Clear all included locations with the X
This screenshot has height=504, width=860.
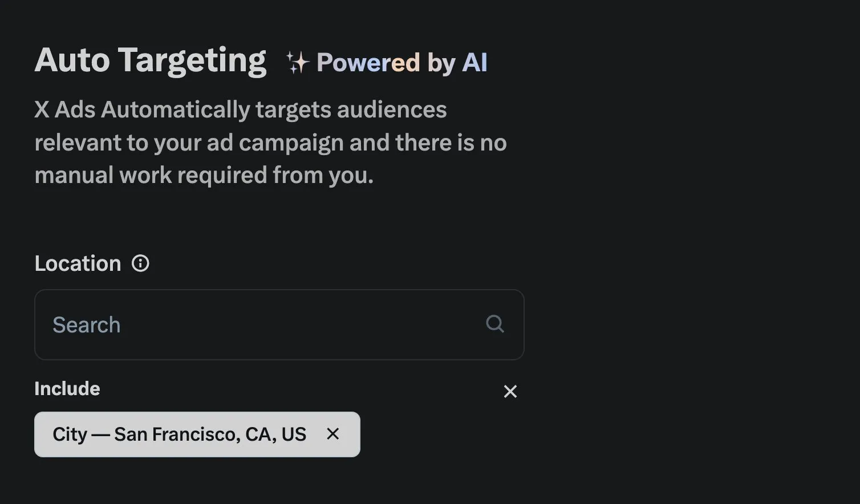coord(510,391)
